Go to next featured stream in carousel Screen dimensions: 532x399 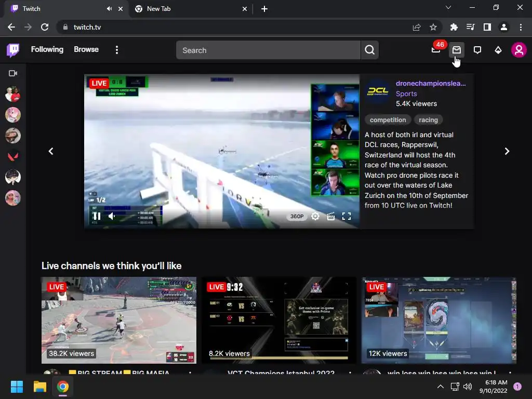(507, 151)
